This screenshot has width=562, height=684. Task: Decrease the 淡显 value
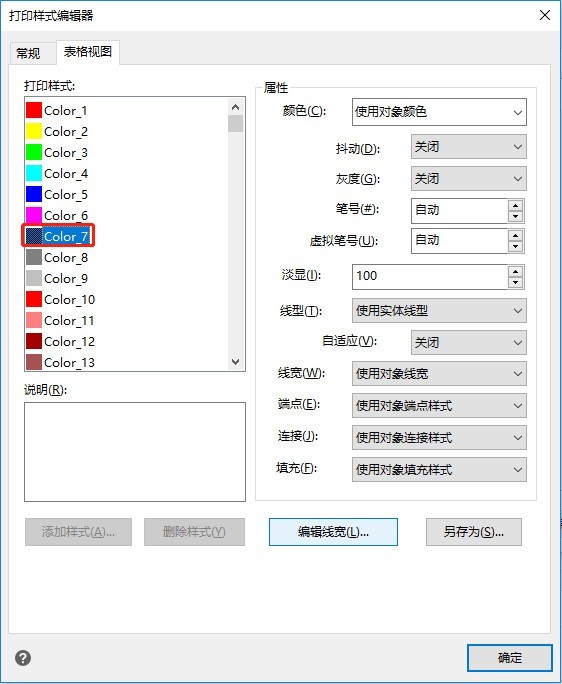515,282
